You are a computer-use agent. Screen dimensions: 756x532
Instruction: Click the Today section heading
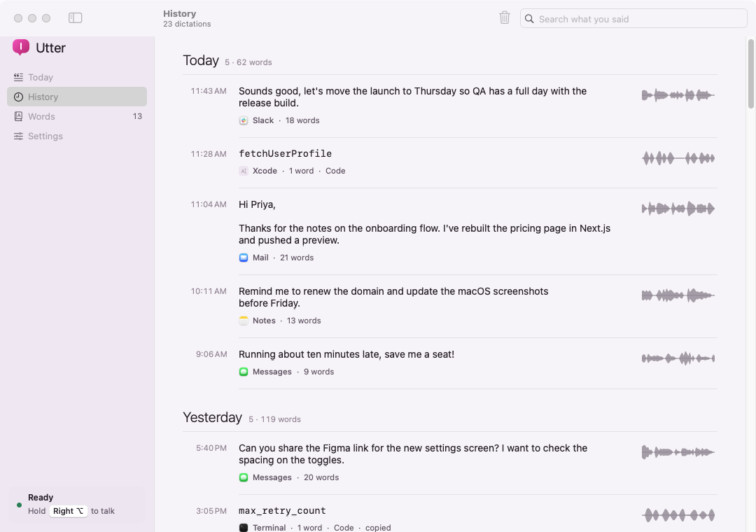pyautogui.click(x=201, y=60)
